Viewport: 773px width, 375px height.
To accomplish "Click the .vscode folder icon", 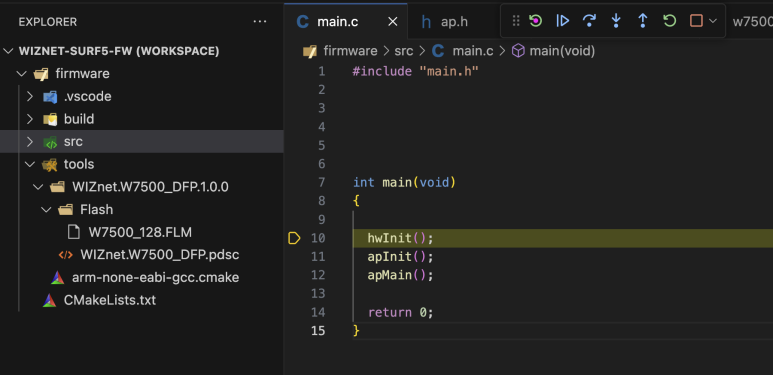I will click(50, 97).
